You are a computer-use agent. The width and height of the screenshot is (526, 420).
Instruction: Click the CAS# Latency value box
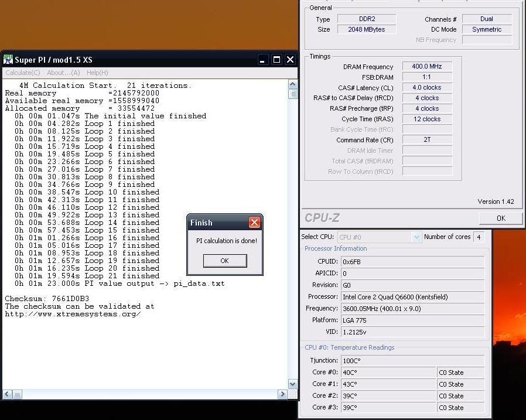427,88
